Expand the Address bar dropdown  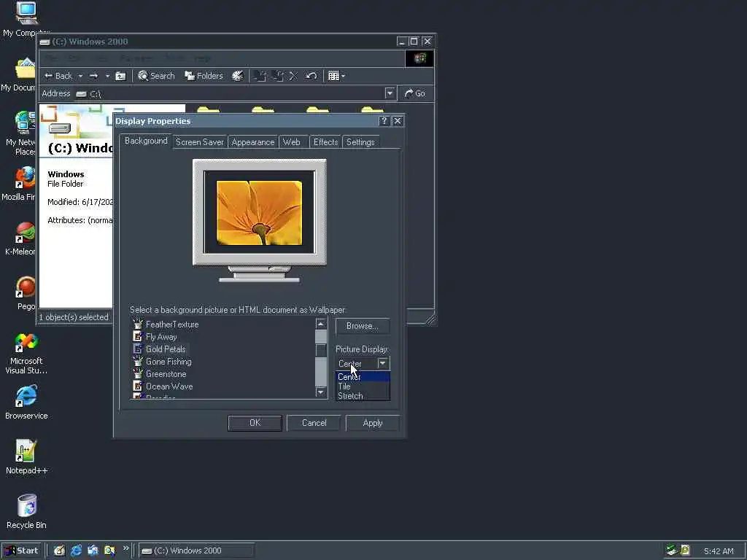coord(390,93)
